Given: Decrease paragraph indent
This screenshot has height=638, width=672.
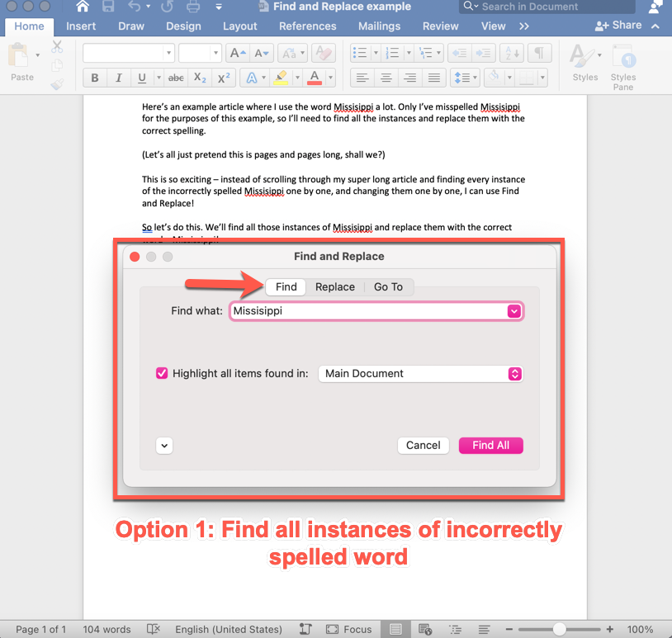Looking at the screenshot, I should [x=460, y=54].
